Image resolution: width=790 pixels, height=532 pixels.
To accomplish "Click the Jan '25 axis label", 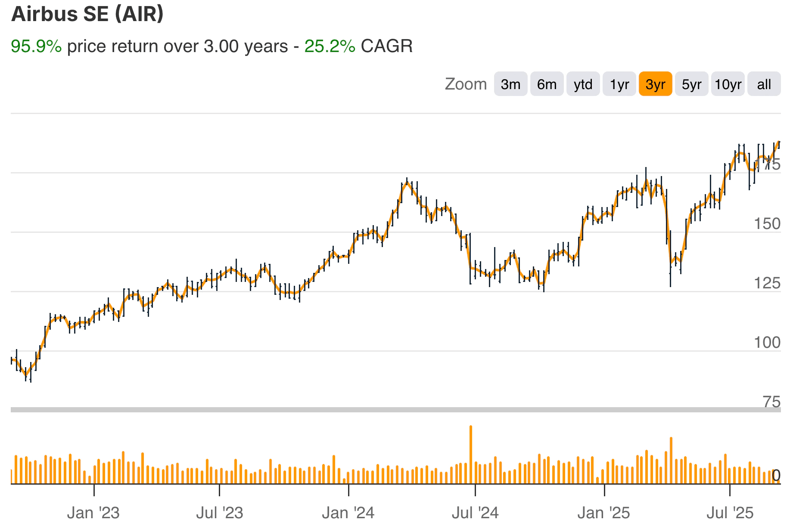I will click(603, 513).
